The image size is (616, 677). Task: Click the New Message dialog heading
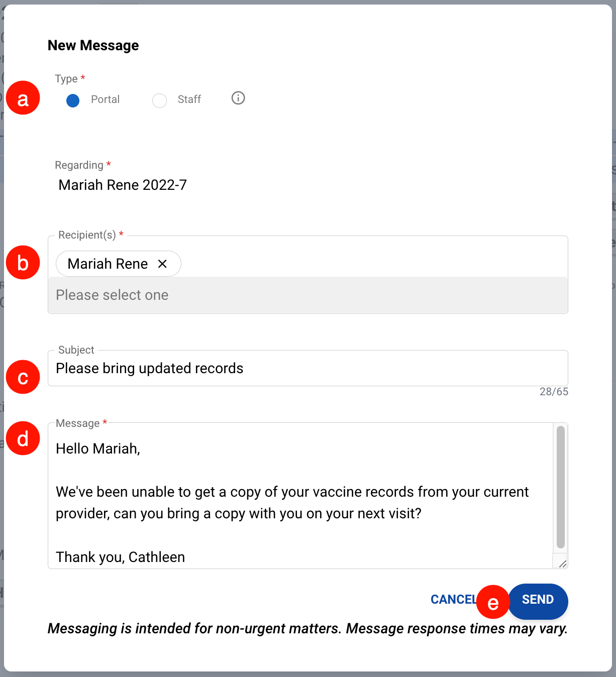coord(93,46)
